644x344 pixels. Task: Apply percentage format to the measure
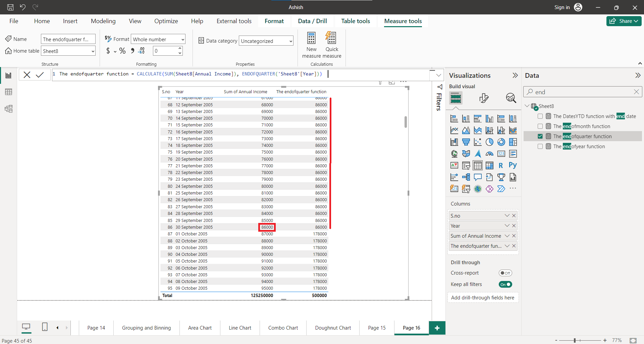(x=122, y=51)
